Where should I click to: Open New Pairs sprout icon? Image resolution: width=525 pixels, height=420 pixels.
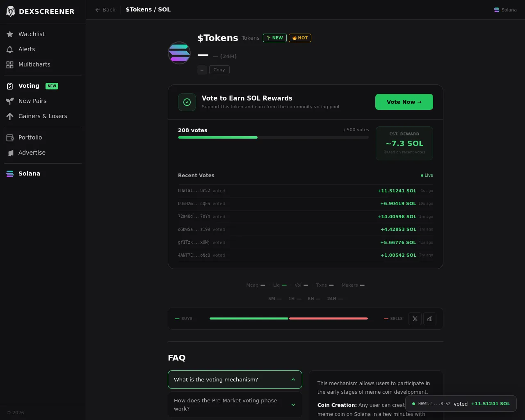coord(10,101)
